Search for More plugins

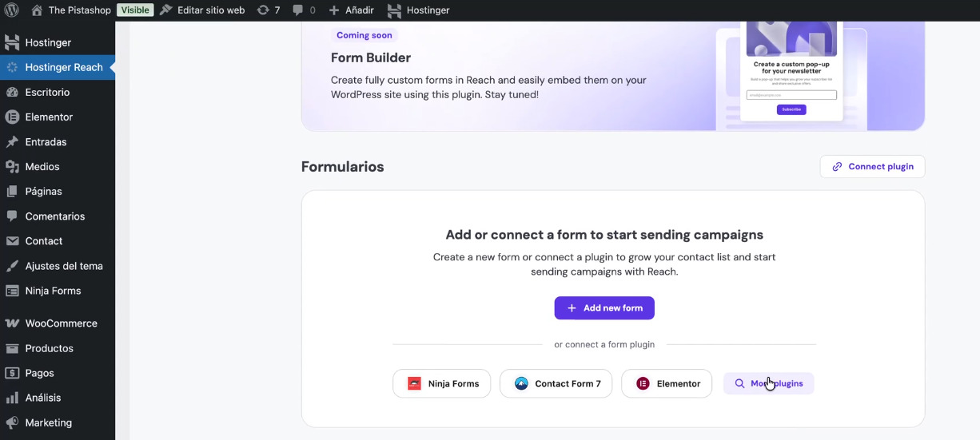coord(768,383)
